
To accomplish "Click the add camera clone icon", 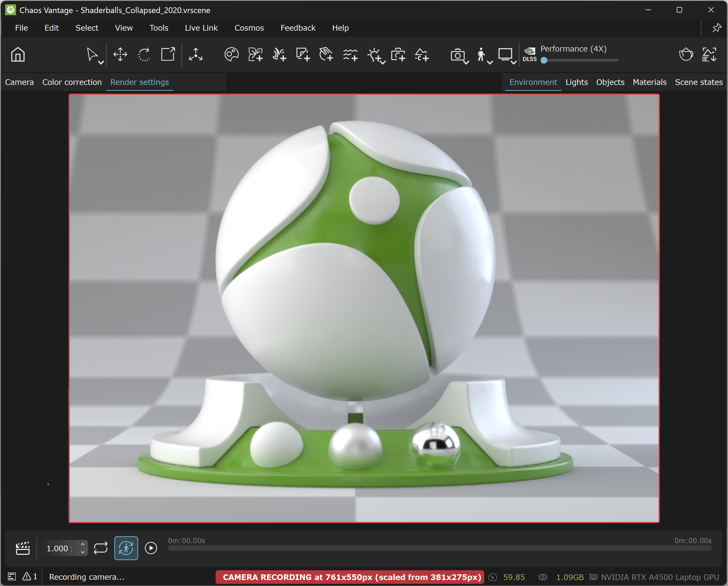I will 398,54.
